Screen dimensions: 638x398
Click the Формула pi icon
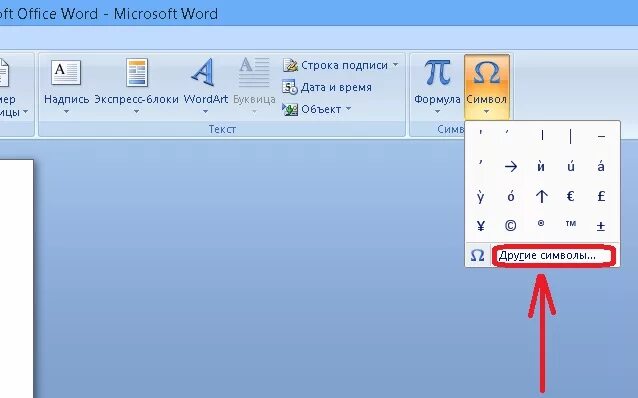coord(438,72)
